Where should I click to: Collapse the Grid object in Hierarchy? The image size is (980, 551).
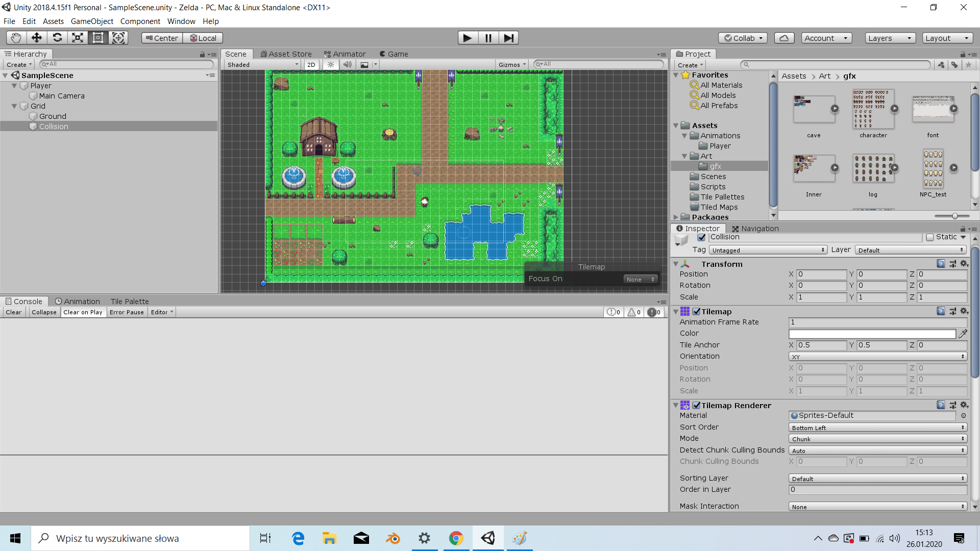pos(14,106)
